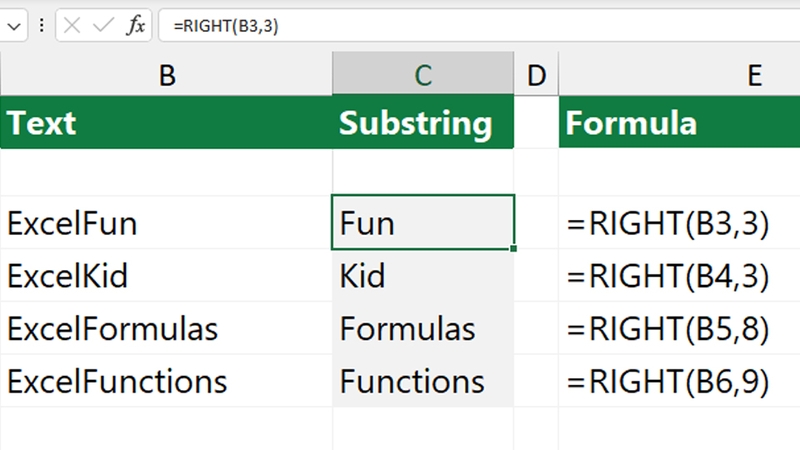
Task: Click into the formula bar showing =RIGHT(B3,3)
Action: (x=479, y=26)
